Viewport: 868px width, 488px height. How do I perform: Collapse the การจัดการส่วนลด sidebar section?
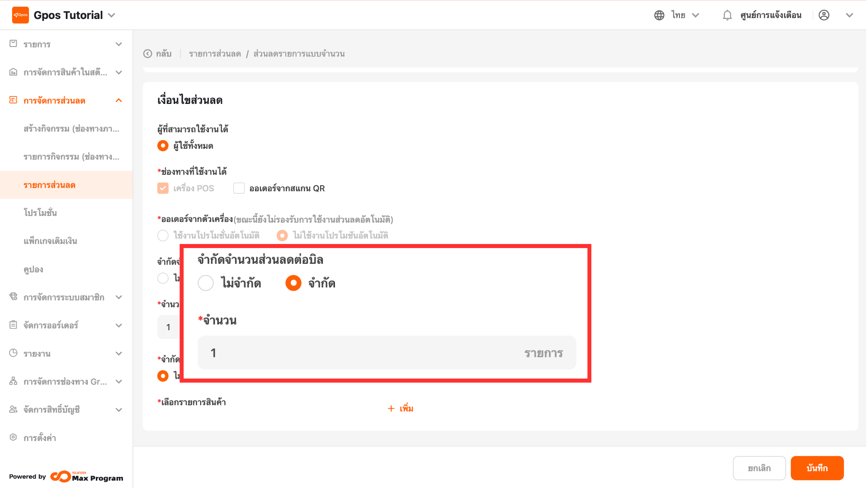tap(118, 100)
